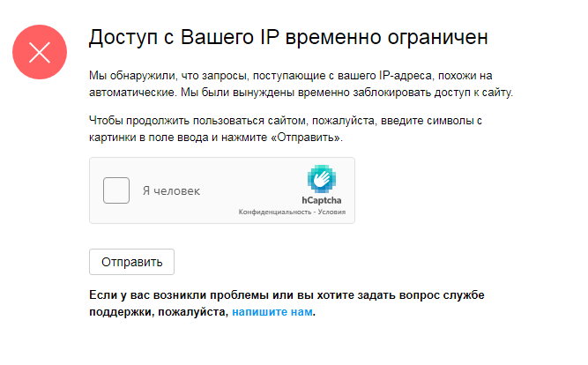Click the red circle error icon
The width and height of the screenshot is (588, 365).
coord(40,52)
